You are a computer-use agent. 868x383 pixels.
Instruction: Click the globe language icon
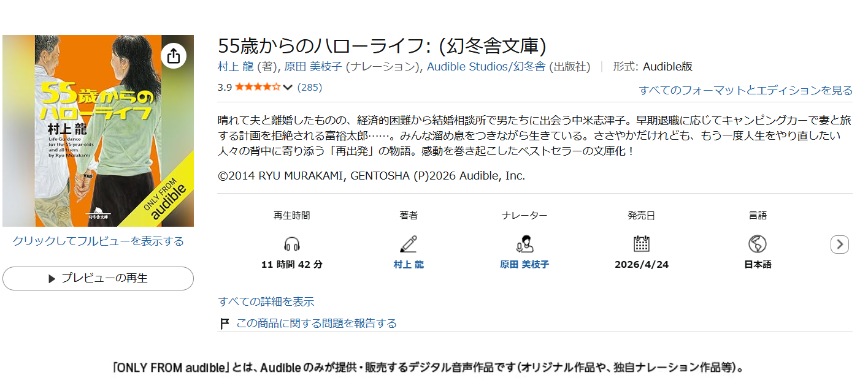click(x=758, y=244)
